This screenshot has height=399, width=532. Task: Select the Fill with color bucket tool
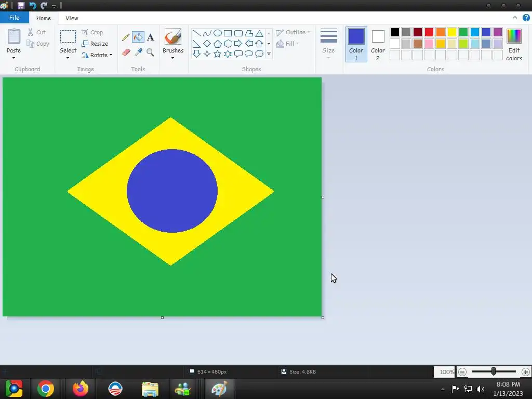coord(138,37)
